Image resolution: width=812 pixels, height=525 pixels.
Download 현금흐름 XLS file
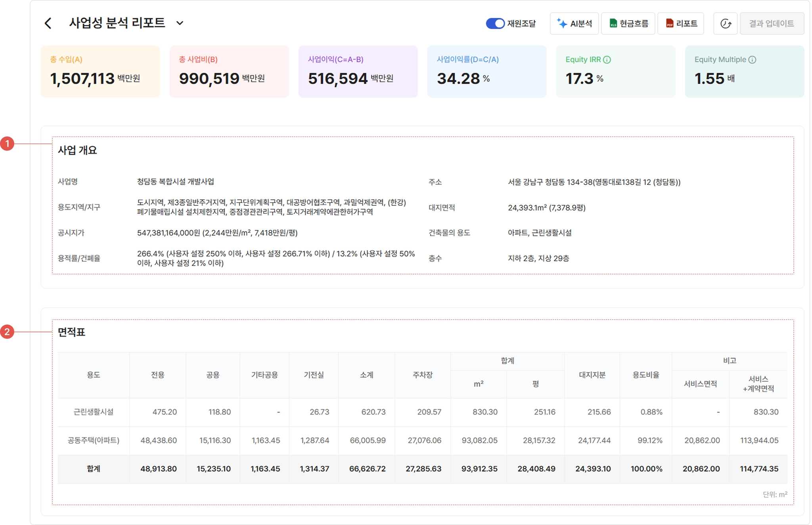point(628,23)
